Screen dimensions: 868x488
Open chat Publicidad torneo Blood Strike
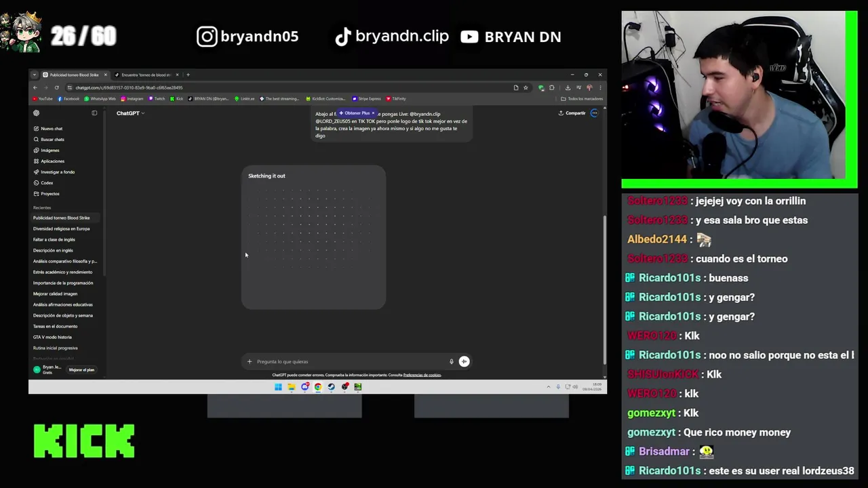tap(65, 218)
